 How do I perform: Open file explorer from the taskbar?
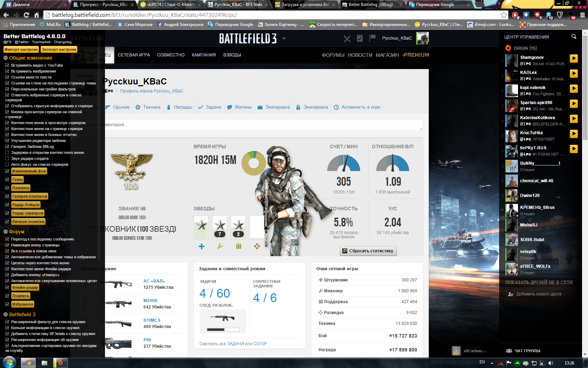click(44, 363)
